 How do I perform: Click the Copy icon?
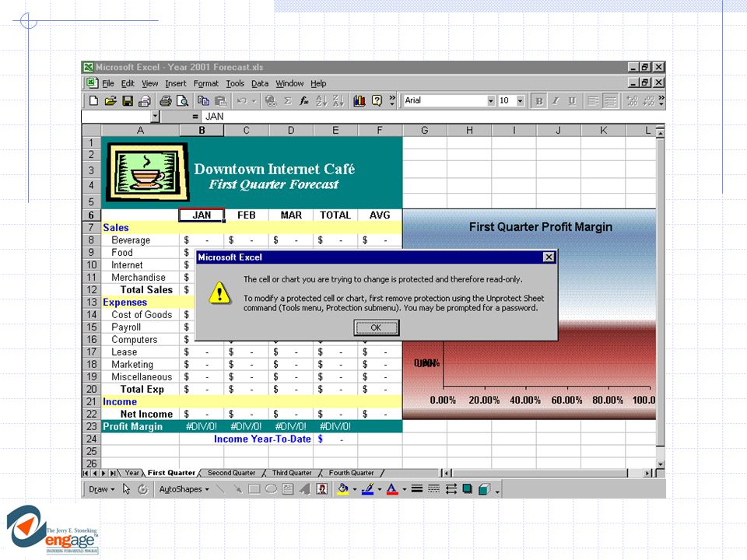[203, 100]
